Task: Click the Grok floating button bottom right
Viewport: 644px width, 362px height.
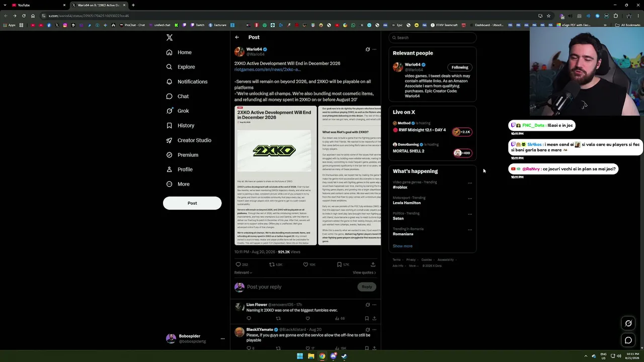Action: pos(628,323)
